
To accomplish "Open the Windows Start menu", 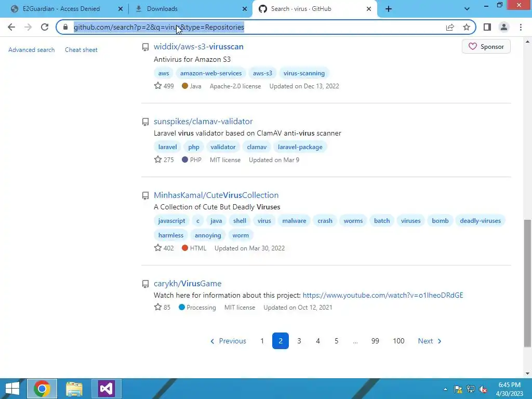I will 12,389.
